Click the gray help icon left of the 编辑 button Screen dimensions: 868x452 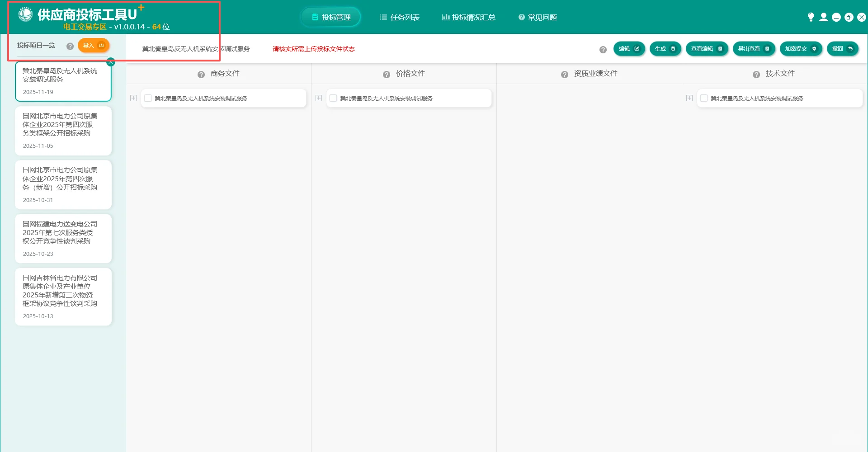click(x=603, y=50)
